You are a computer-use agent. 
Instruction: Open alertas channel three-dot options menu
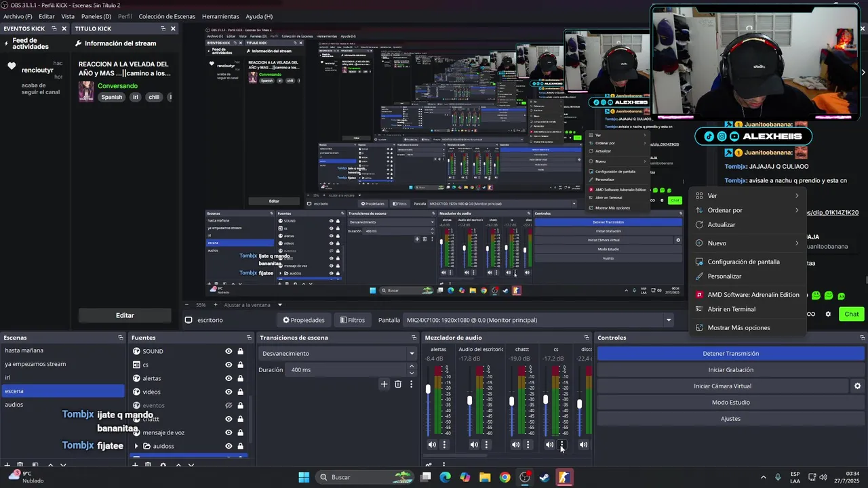click(444, 445)
